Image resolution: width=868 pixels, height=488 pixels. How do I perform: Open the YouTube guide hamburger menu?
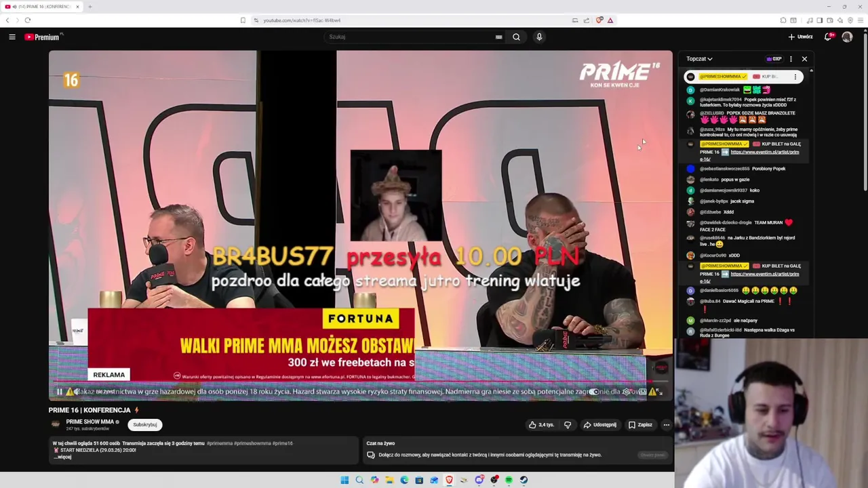12,37
